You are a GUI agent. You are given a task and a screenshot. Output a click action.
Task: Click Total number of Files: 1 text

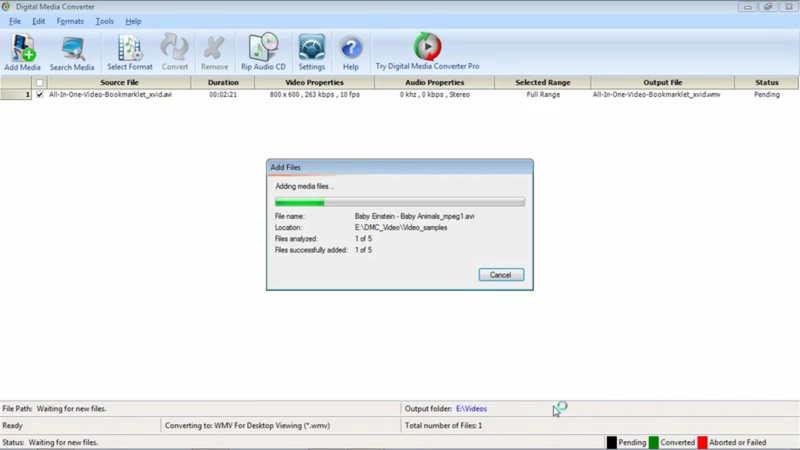(x=443, y=426)
